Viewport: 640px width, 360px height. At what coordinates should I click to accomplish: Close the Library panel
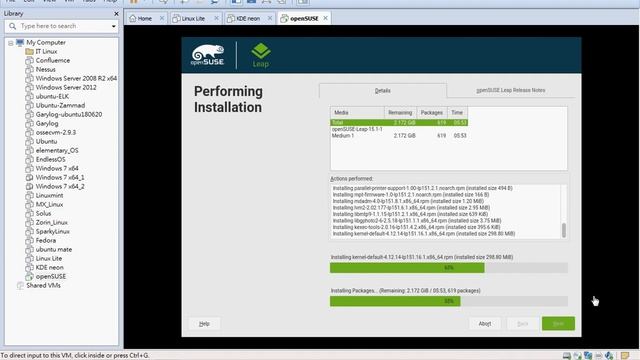(x=116, y=13)
